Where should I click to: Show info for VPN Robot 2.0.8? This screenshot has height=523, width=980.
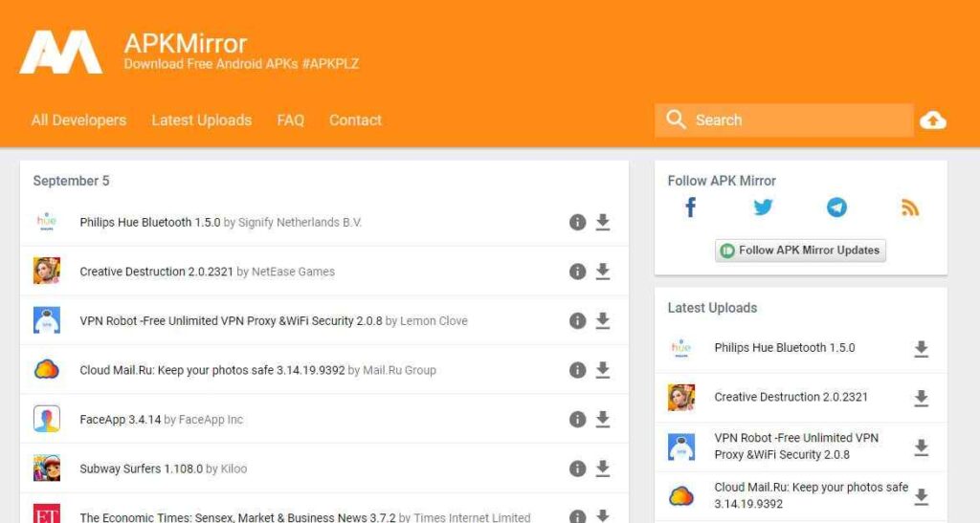(x=577, y=321)
